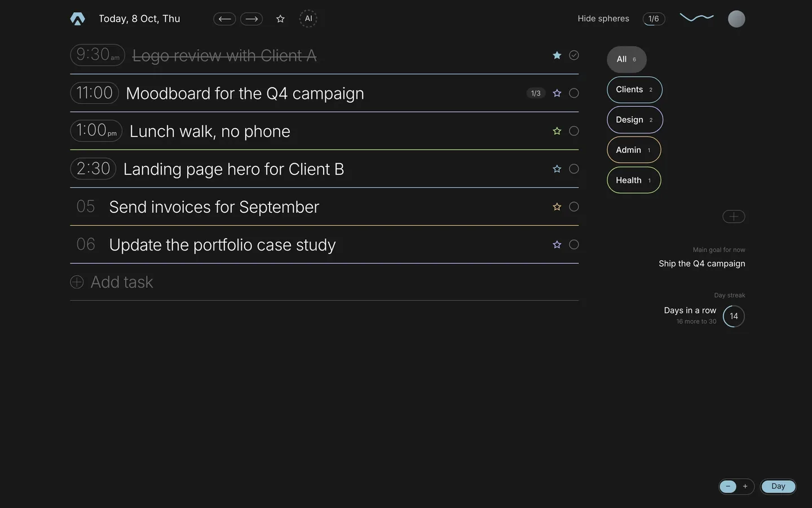Click the star icon in the header
Screen dimensions: 812x508
[280, 19]
